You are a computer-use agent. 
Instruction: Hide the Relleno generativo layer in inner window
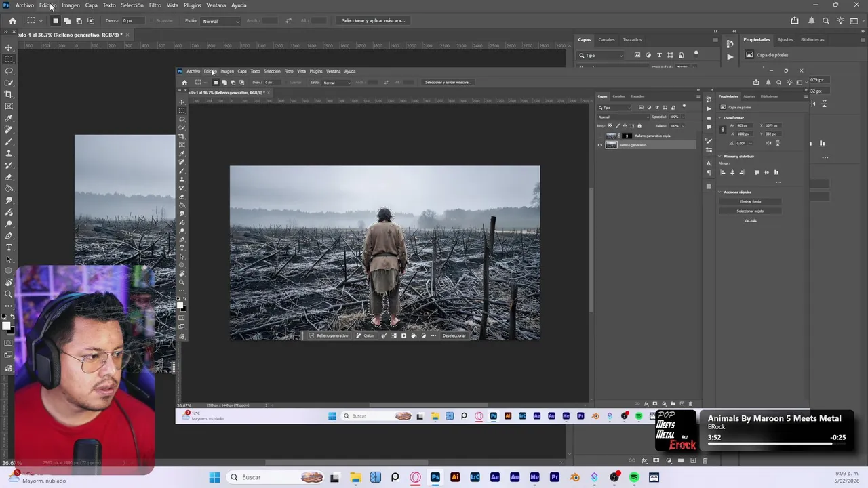pos(599,145)
